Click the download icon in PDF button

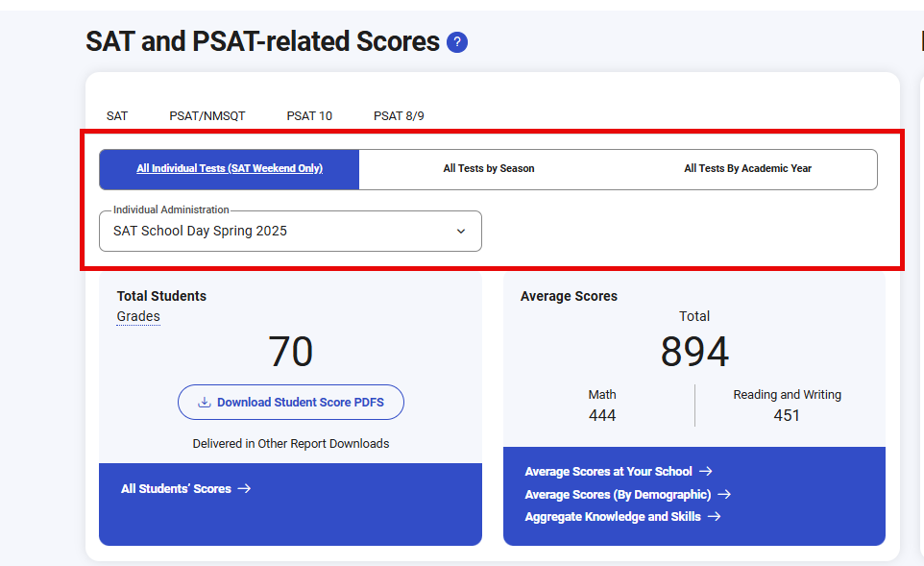pos(204,403)
